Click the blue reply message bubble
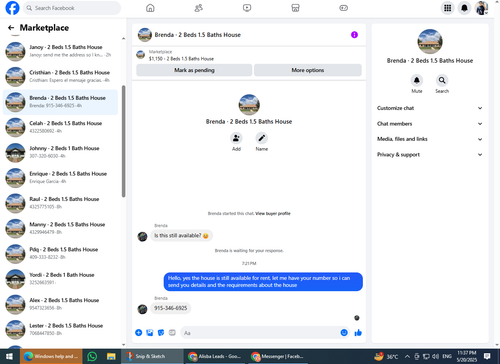500x364 pixels. point(263,282)
